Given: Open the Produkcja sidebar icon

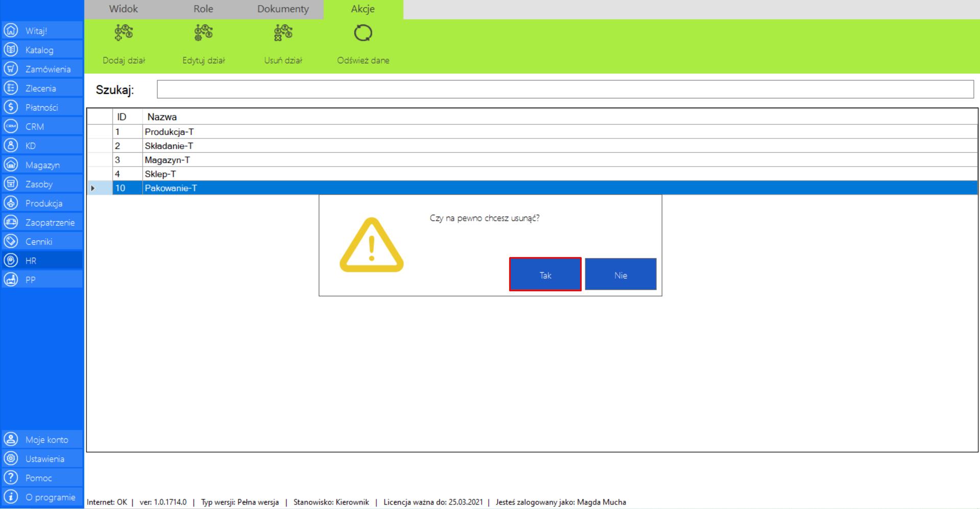Looking at the screenshot, I should [11, 203].
